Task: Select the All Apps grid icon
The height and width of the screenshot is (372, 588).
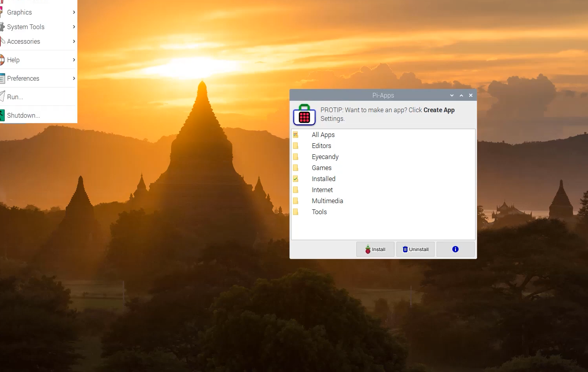Action: coord(296,134)
